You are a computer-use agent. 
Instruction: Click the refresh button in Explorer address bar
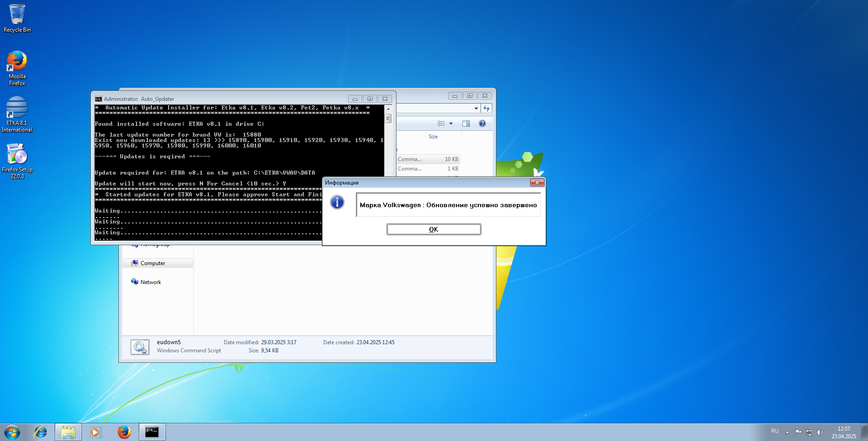pos(486,109)
